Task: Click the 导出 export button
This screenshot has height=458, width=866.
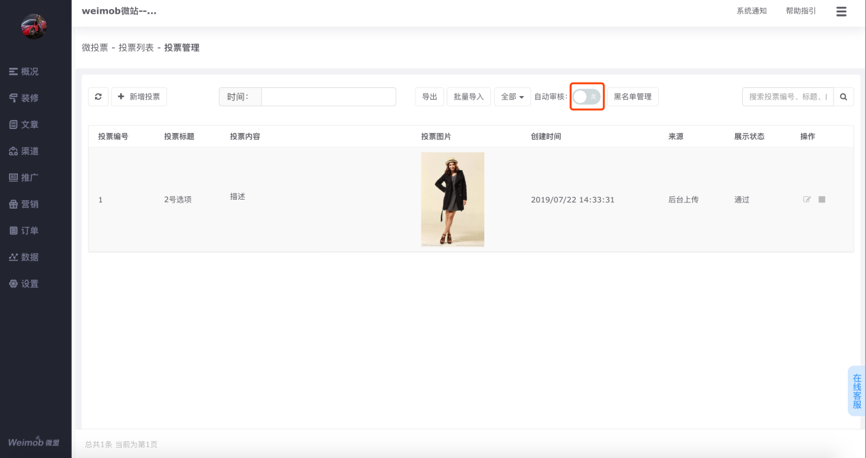Action: pos(429,97)
